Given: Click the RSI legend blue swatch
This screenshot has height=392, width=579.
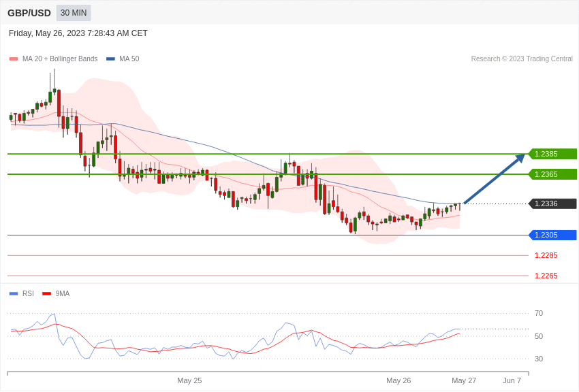Looking at the screenshot, I should [14, 293].
